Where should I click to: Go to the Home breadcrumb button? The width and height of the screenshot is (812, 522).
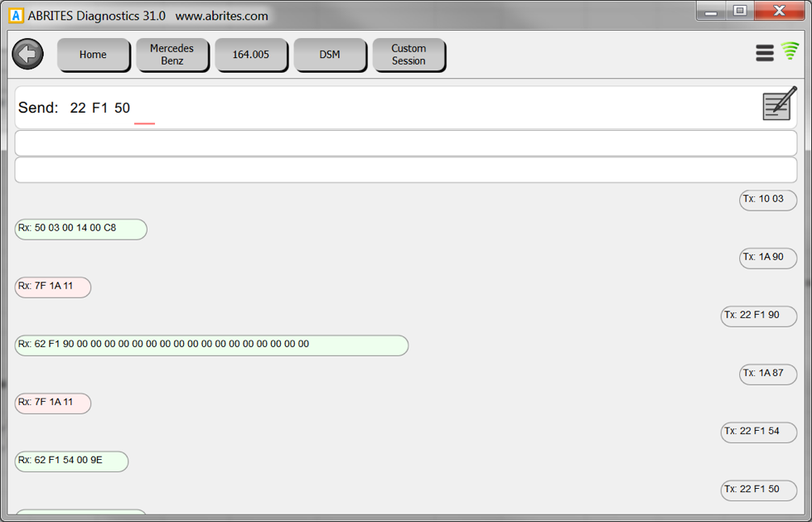click(x=93, y=55)
